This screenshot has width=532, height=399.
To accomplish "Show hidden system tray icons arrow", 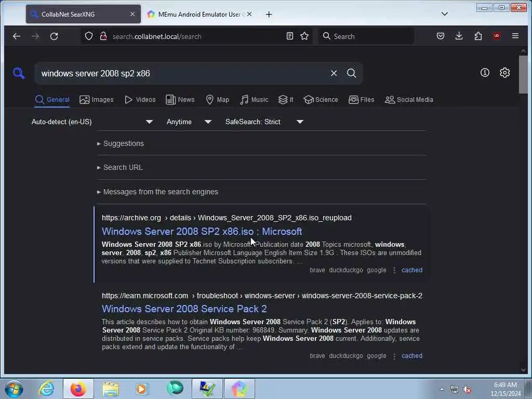I will click(442, 389).
